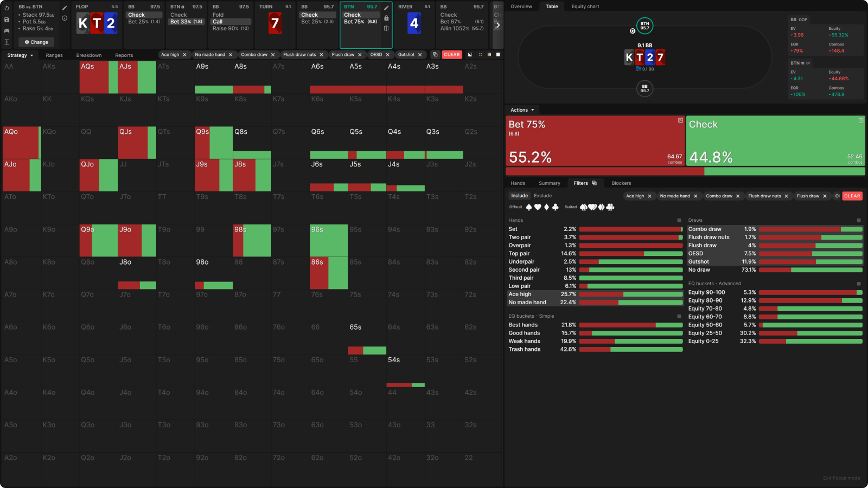The image size is (868, 488).
Task: Open the Strategy dropdown
Action: click(x=20, y=55)
